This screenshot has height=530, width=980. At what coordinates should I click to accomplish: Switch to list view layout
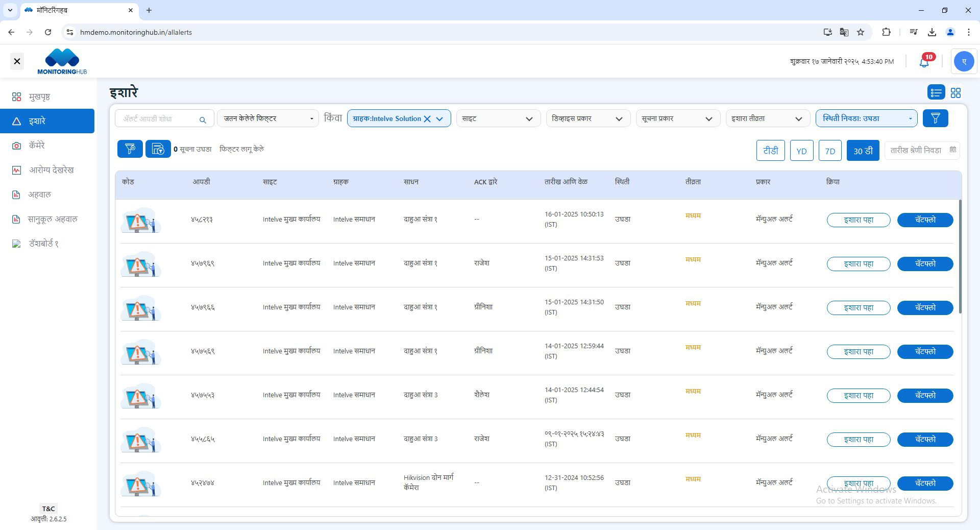pos(936,92)
